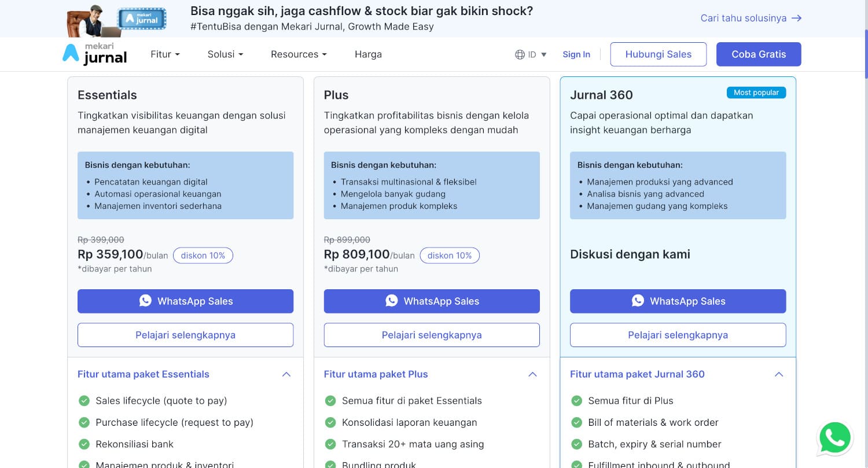Click check icon beside Bill of materials & work order

coord(576,422)
